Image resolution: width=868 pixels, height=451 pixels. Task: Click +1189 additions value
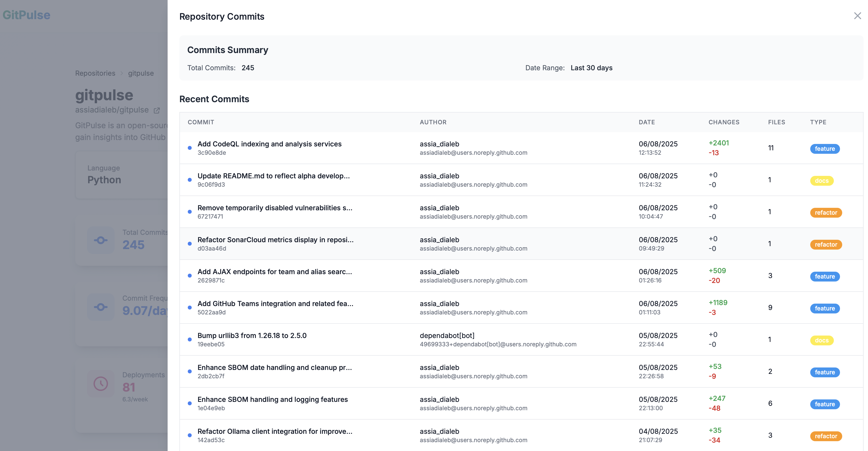[x=718, y=302]
